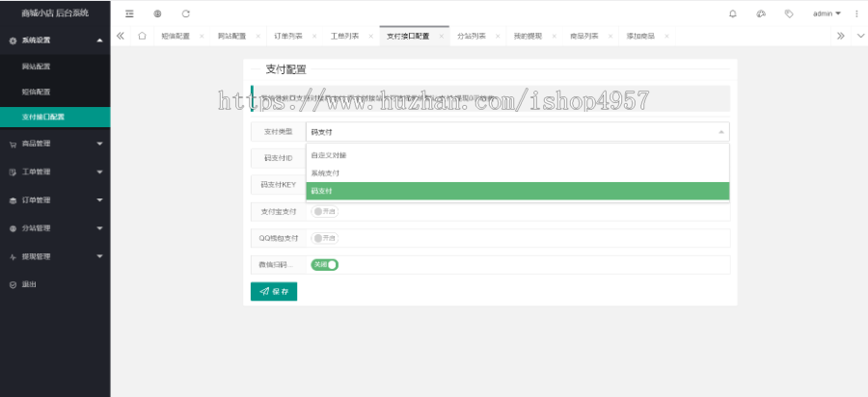Open the tab options down-chevron menu

point(860,36)
